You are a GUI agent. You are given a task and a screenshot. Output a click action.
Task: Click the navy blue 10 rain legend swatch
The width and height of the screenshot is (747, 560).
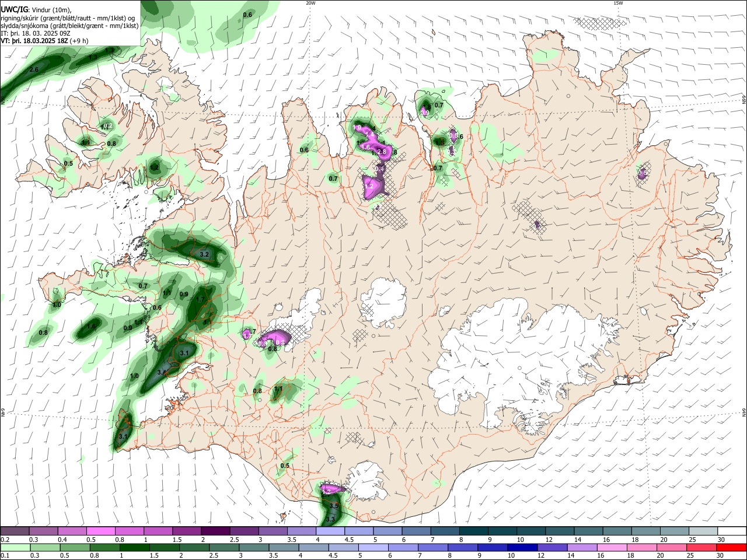[521, 547]
